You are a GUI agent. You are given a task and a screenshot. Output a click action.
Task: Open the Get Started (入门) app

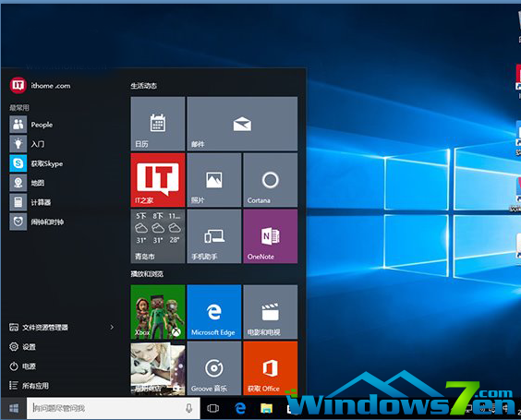tap(27, 144)
